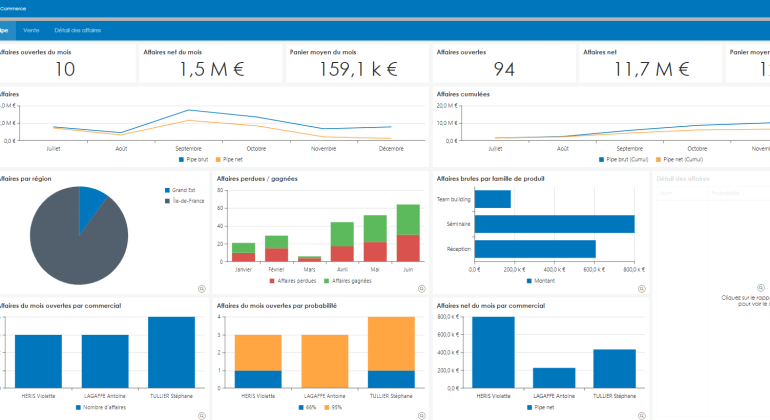
Task: Toggle Pipe brut legend series
Action: tap(193, 160)
